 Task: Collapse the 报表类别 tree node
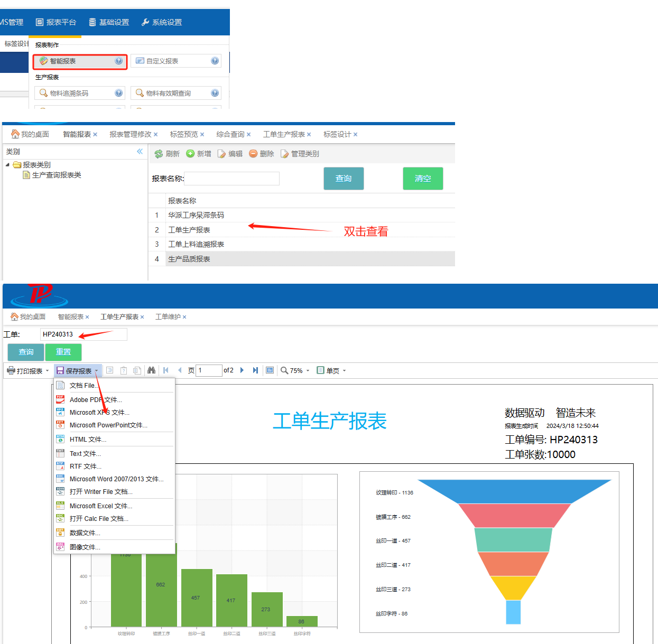pyautogui.click(x=8, y=165)
